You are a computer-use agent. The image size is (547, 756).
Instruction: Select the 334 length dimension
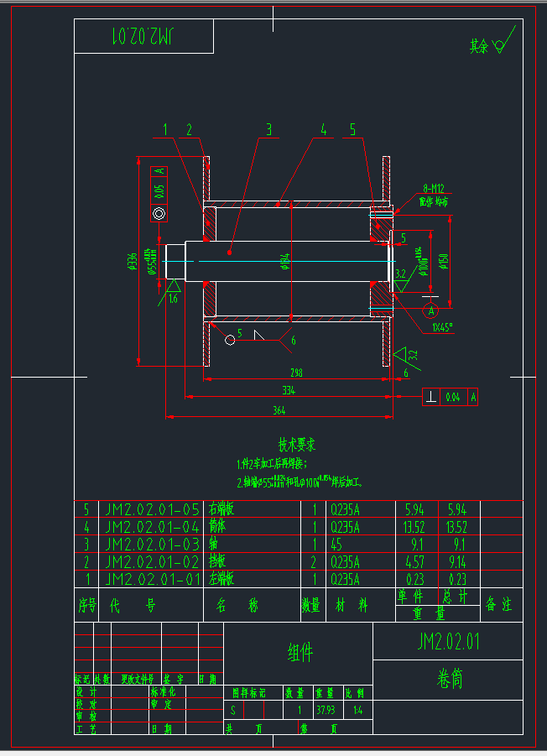point(289,390)
